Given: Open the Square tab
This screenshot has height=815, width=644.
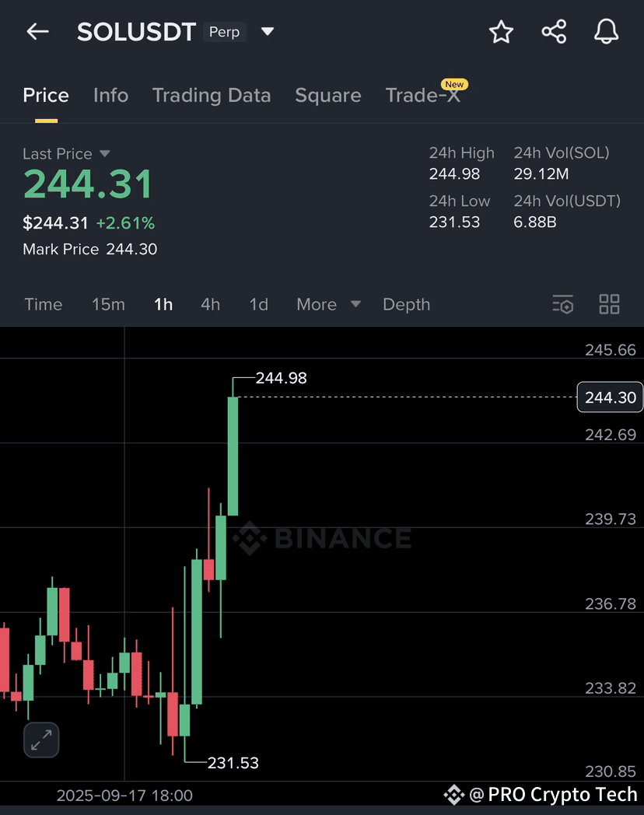Looking at the screenshot, I should [327, 95].
